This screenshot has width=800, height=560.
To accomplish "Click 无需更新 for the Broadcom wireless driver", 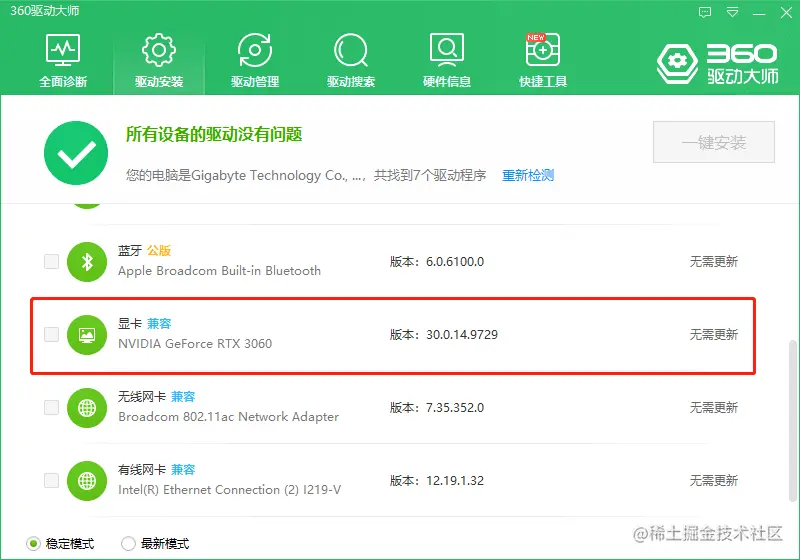I will point(714,408).
